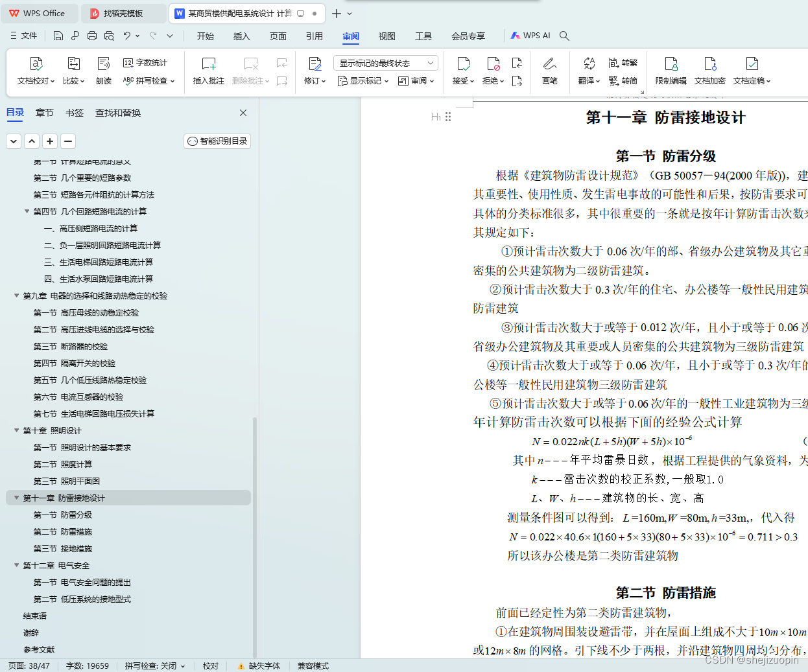Go to previous revision icon
The height and width of the screenshot is (672, 808).
(x=517, y=63)
